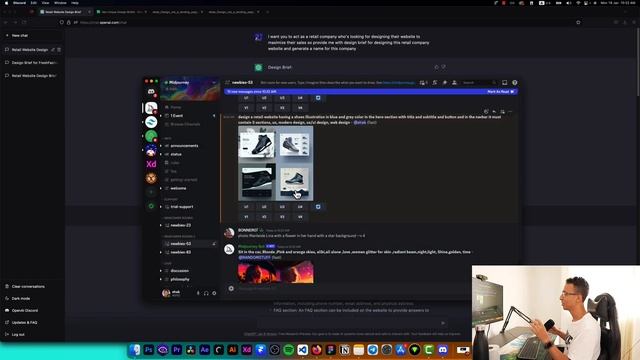Open Edit menu in macOS menu bar
The image size is (640, 360).
click(x=33, y=3)
